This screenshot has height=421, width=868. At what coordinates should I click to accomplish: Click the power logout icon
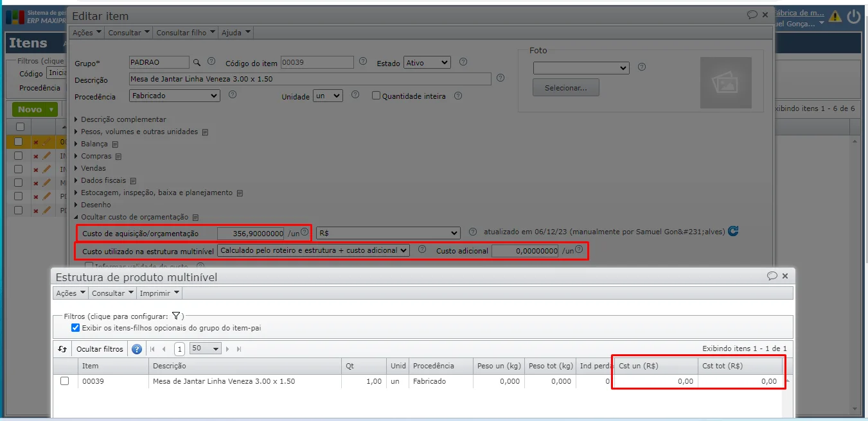pos(854,17)
